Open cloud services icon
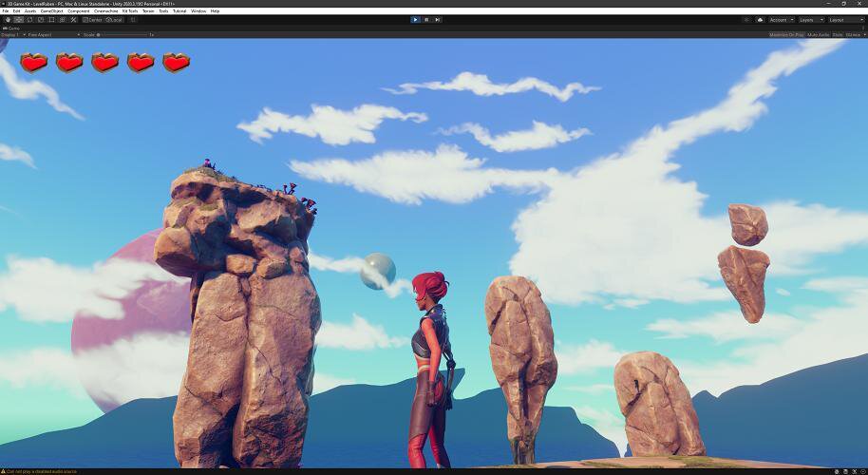This screenshot has width=868, height=475. (x=760, y=19)
